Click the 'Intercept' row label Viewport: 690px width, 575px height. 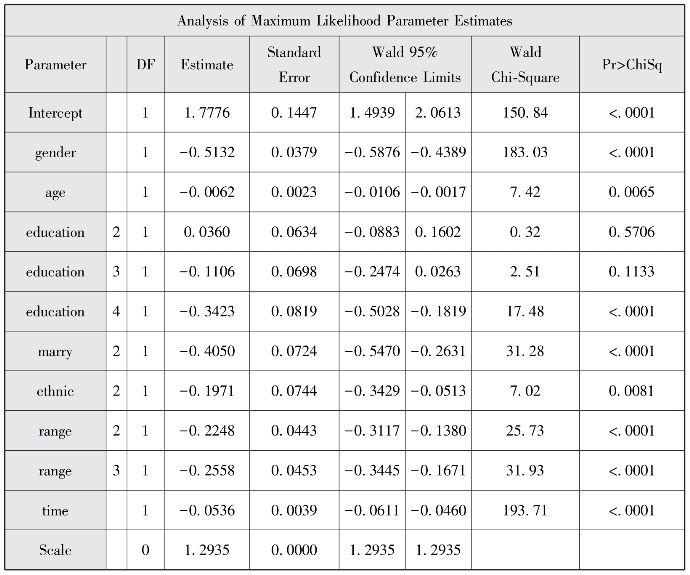(x=56, y=113)
